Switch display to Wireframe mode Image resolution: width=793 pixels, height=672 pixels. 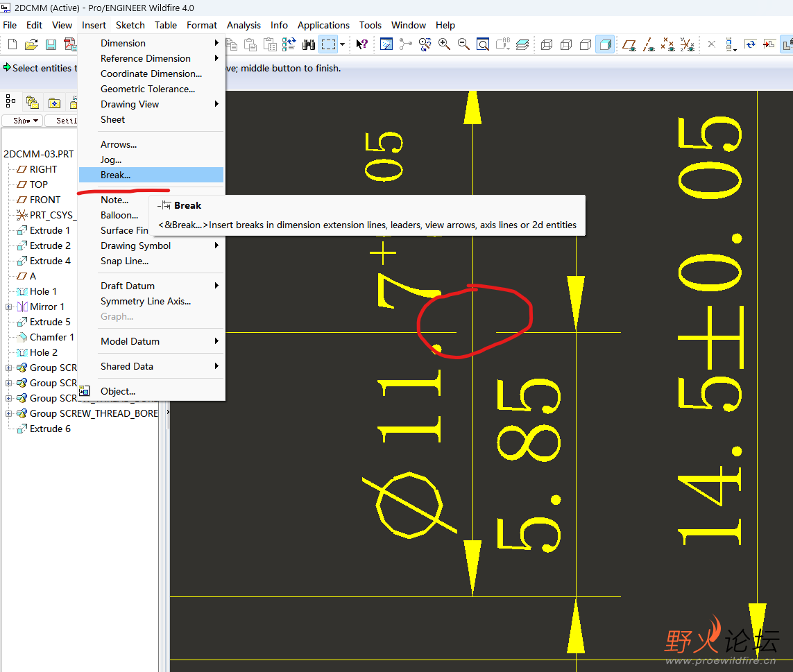[x=547, y=44]
